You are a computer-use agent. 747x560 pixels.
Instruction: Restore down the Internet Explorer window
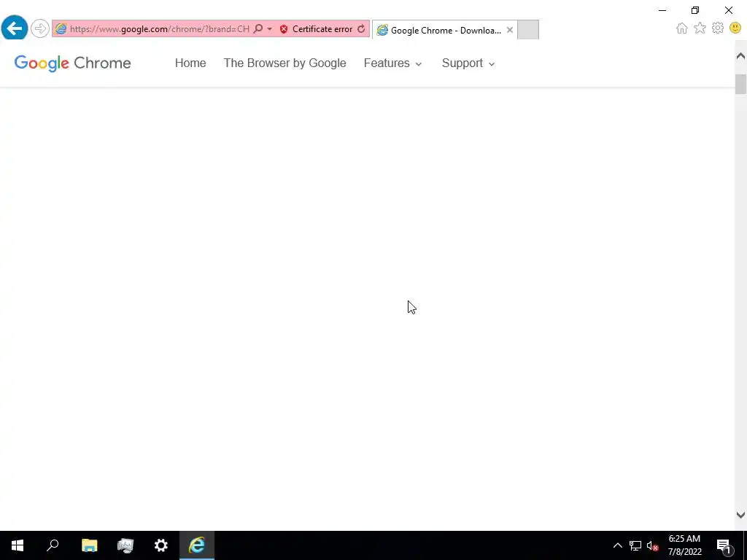695,10
